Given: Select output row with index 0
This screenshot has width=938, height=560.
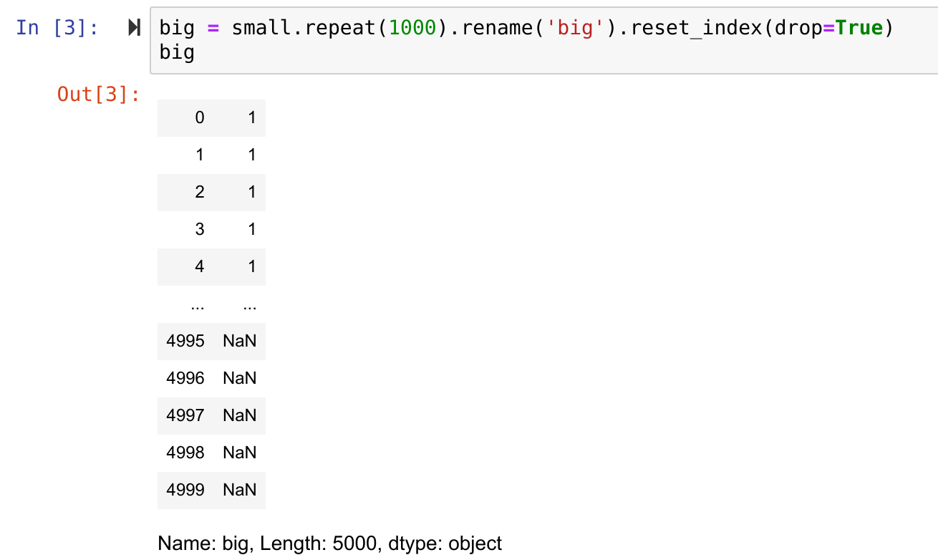Looking at the screenshot, I should tap(211, 117).
